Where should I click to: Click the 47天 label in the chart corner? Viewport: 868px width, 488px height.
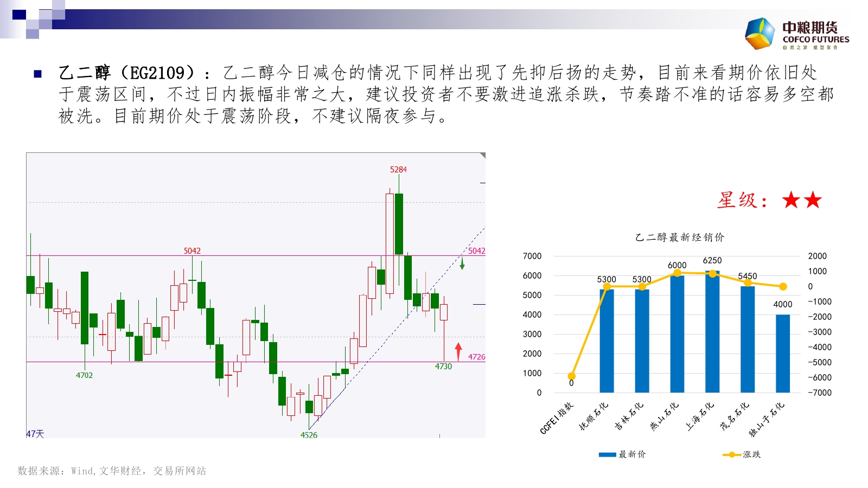coord(35,434)
